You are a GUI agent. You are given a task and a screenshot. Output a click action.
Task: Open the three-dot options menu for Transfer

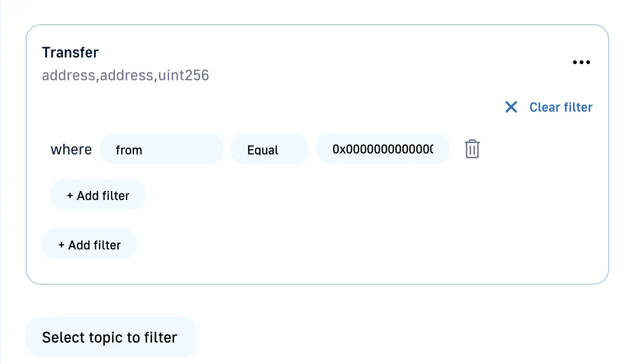coord(581,62)
